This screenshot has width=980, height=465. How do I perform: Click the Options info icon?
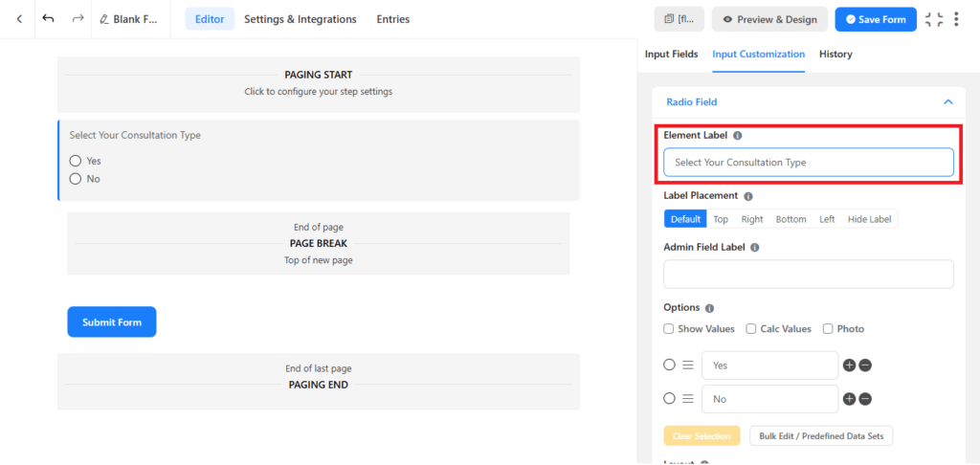pyautogui.click(x=709, y=308)
